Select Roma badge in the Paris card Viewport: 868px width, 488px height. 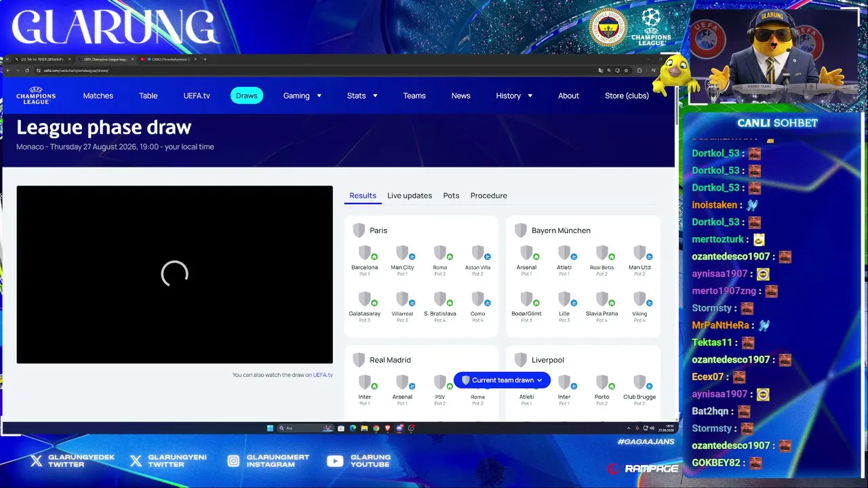(x=440, y=253)
